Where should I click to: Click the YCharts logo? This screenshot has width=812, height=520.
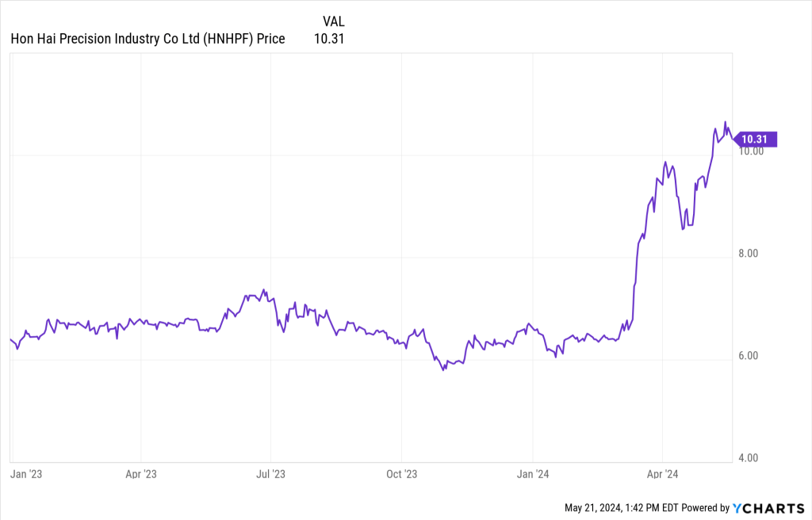tap(771, 507)
